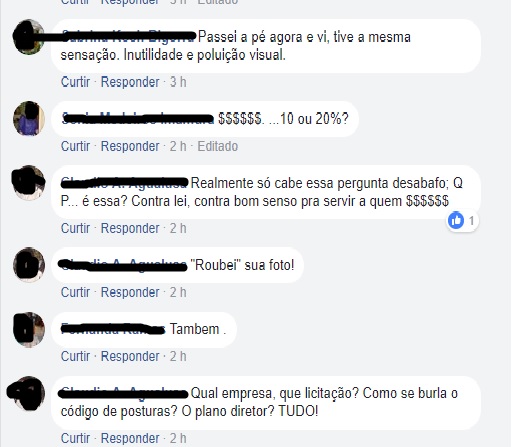
Task: Open avatar beside '"Roubei" sua foto!' comment
Action: tap(29, 265)
